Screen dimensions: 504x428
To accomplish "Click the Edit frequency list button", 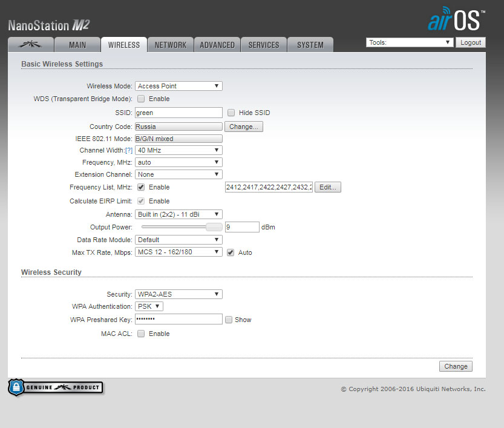I will pos(328,187).
